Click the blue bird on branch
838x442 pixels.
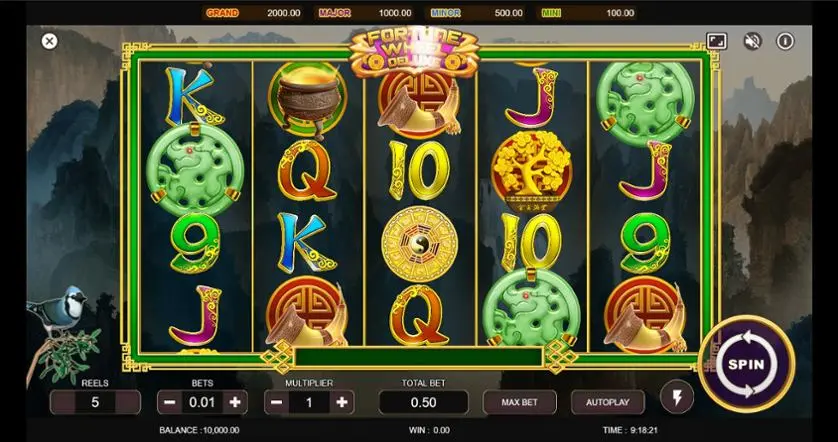point(59,311)
